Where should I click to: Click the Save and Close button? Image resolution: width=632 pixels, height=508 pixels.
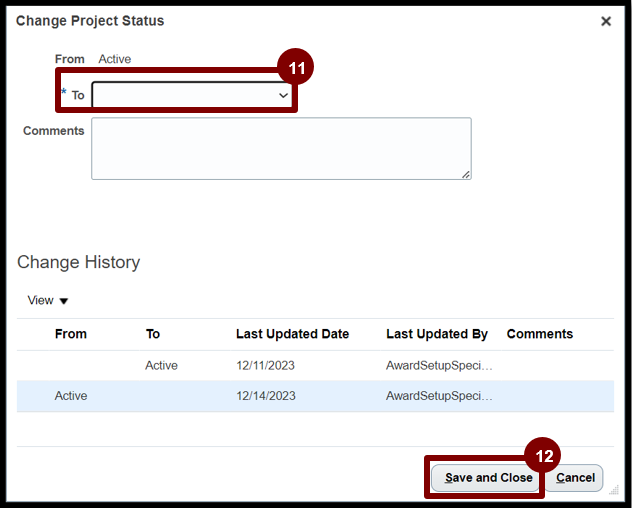[x=489, y=478]
